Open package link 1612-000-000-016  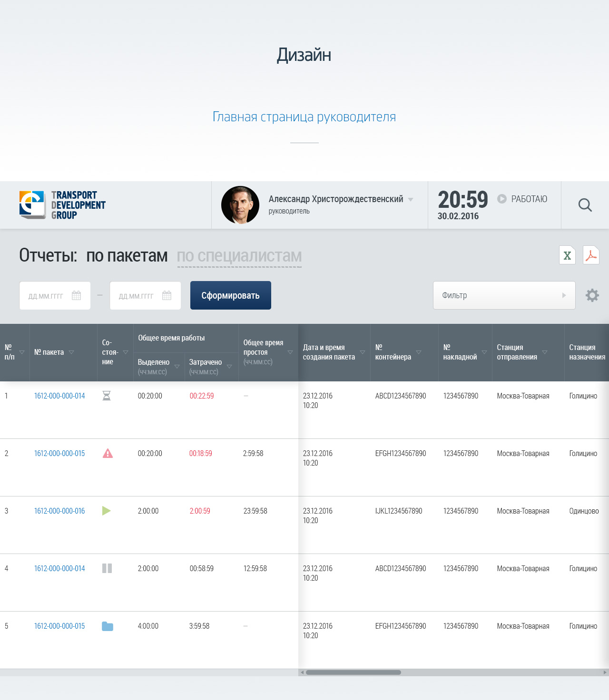click(59, 511)
